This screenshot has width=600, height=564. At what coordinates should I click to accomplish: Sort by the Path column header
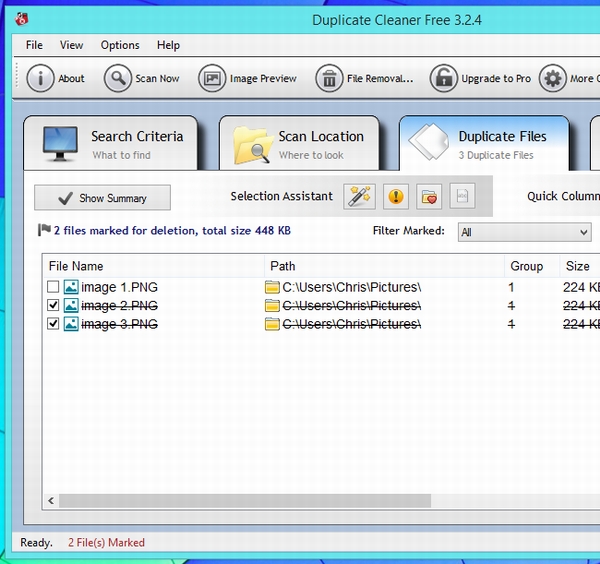pyautogui.click(x=384, y=266)
